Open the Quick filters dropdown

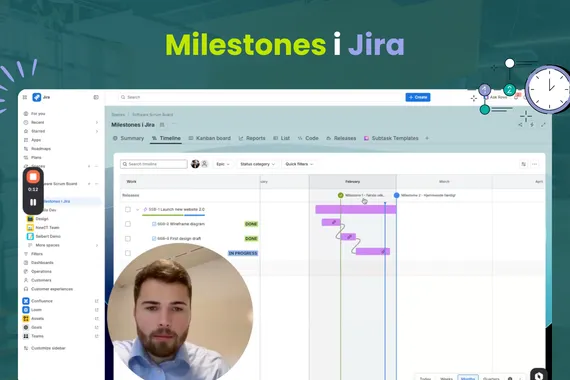299,164
